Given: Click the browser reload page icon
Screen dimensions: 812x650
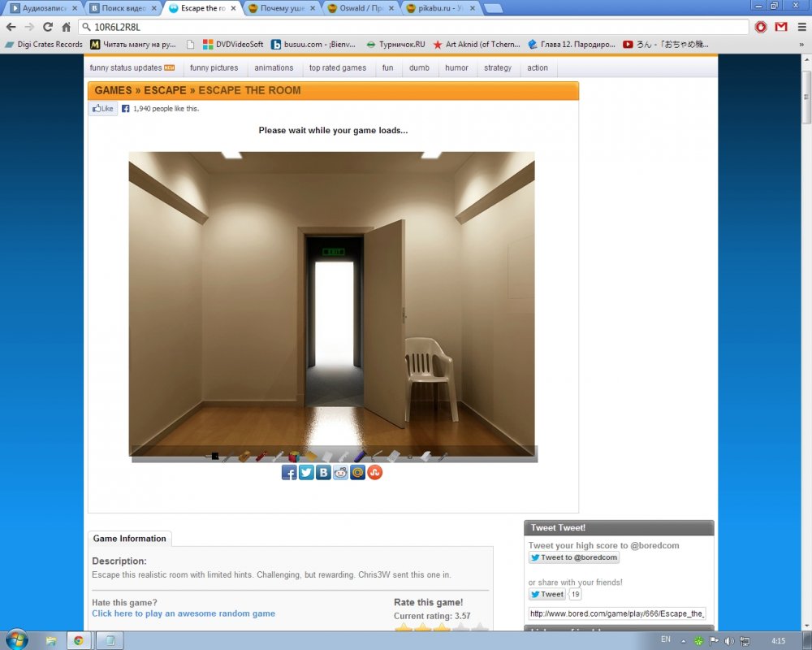Looking at the screenshot, I should [x=48, y=27].
